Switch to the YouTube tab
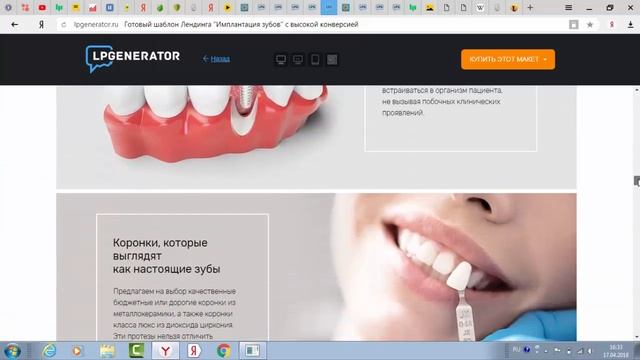 (x=42, y=7)
